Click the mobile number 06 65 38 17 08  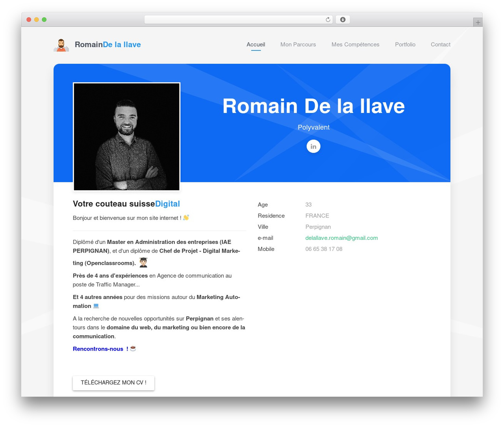point(324,249)
